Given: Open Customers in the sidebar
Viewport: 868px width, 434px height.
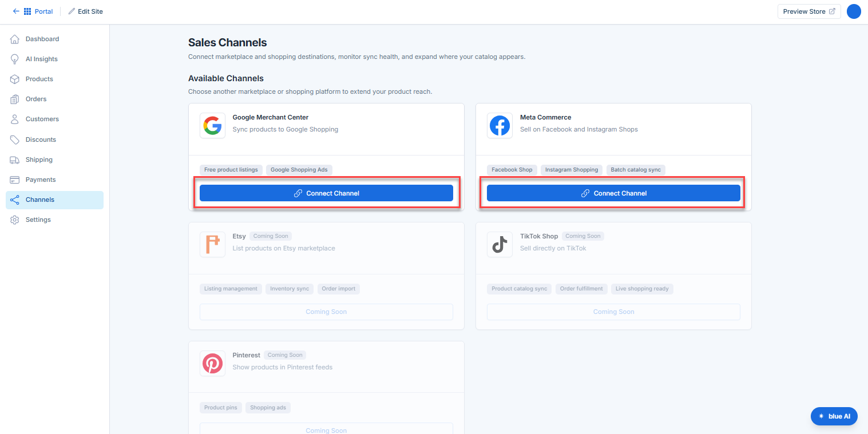Looking at the screenshot, I should click(x=54, y=119).
